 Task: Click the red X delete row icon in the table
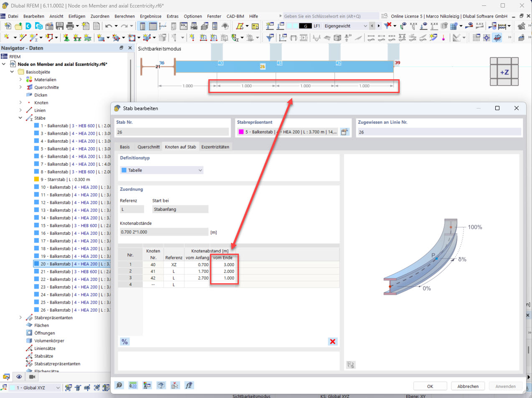pyautogui.click(x=332, y=341)
